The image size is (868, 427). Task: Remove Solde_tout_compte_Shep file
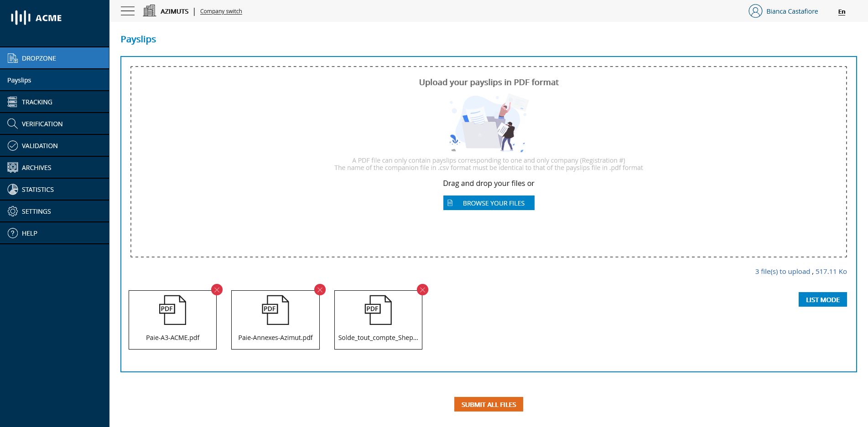coord(422,289)
